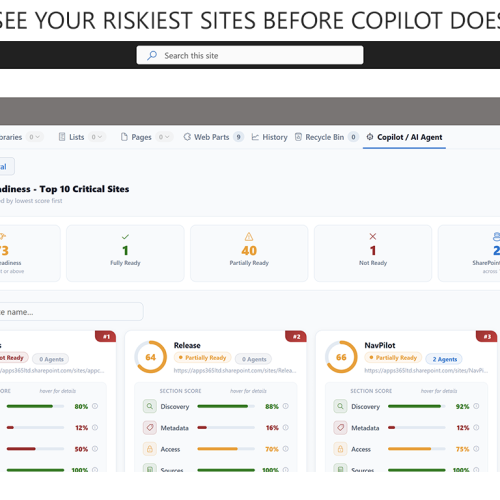Click the Fully Ready checkmark icon
Screen dimensions: 500x500
[x=125, y=237]
